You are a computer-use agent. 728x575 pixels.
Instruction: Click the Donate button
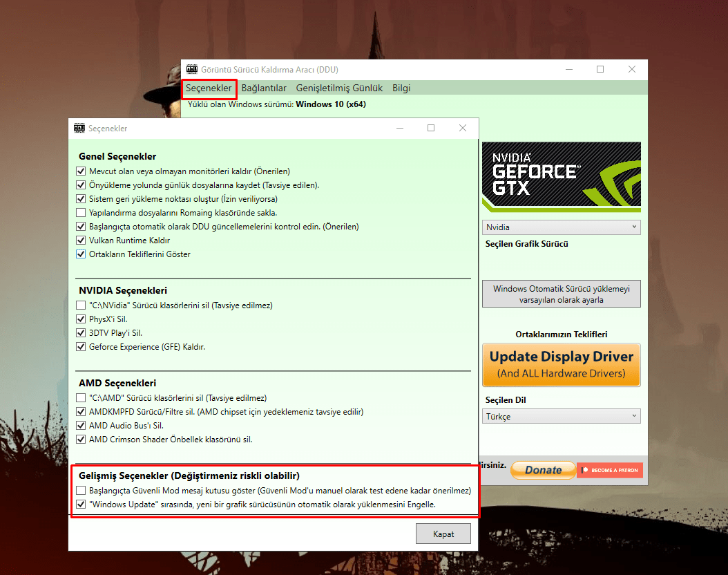pyautogui.click(x=543, y=470)
